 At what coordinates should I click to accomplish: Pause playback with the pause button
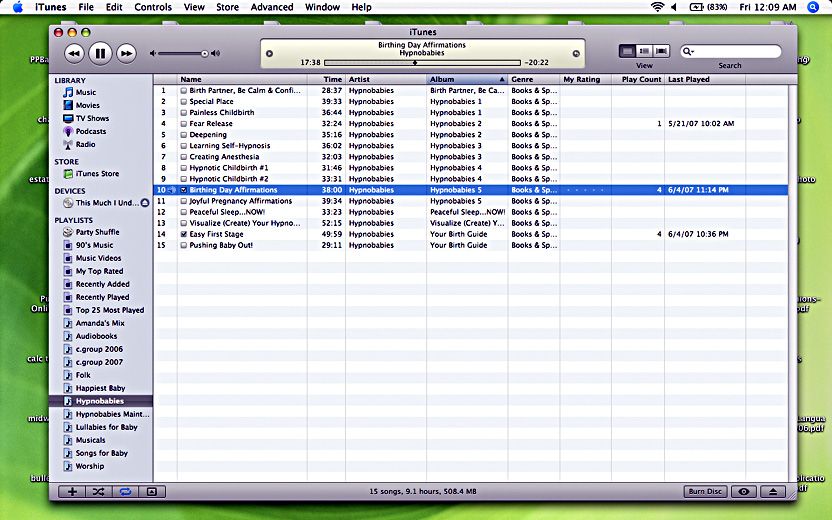coord(100,53)
